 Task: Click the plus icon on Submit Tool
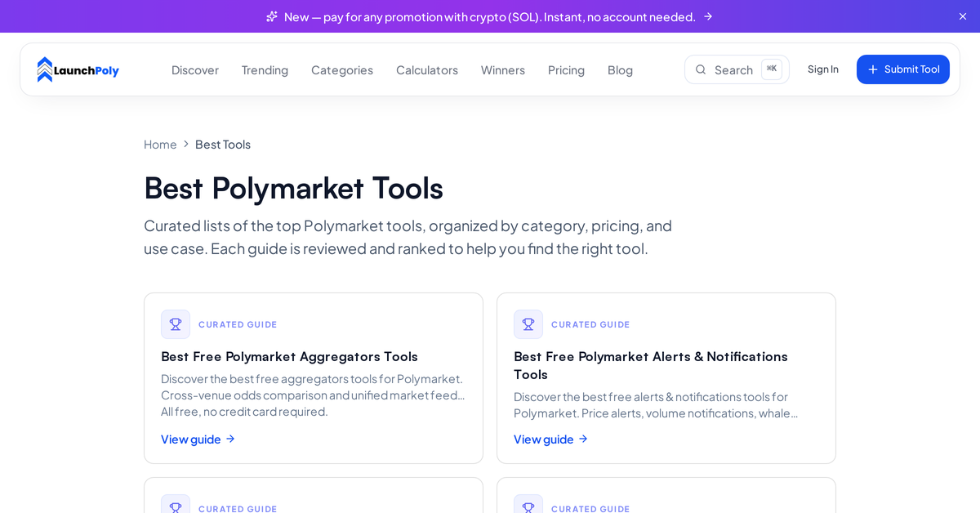coord(873,69)
